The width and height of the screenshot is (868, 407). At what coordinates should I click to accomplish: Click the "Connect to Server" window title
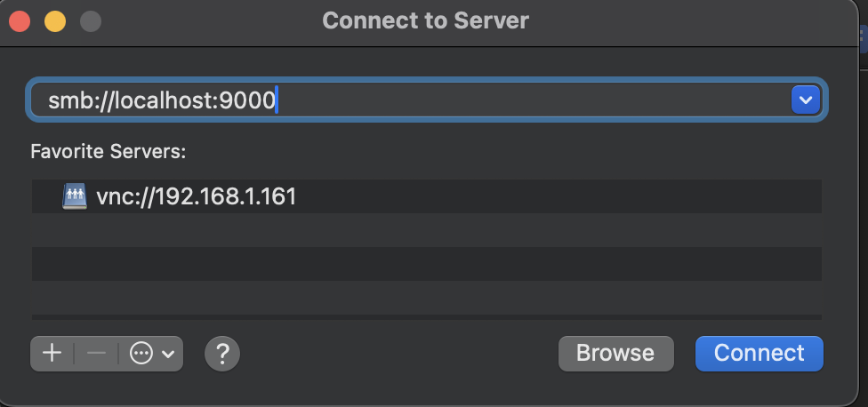(425, 20)
